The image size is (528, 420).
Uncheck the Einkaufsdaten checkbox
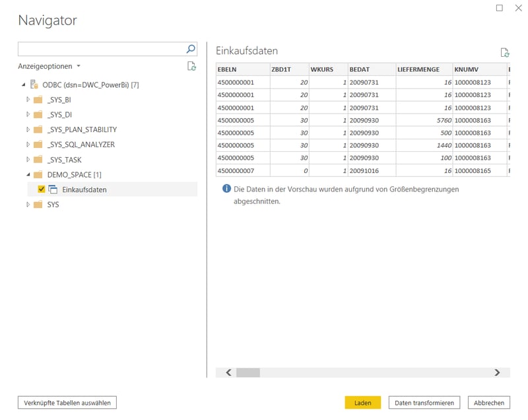coord(42,190)
